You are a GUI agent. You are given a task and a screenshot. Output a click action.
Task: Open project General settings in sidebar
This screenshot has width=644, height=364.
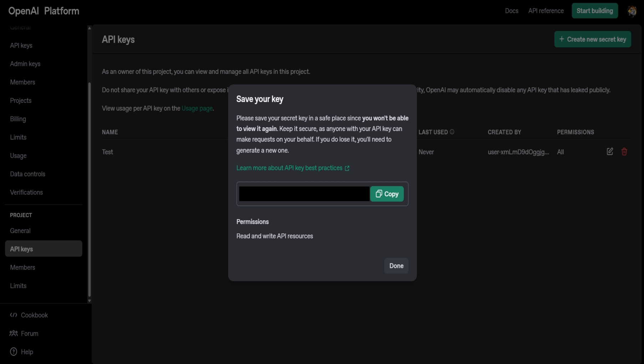pyautogui.click(x=20, y=231)
